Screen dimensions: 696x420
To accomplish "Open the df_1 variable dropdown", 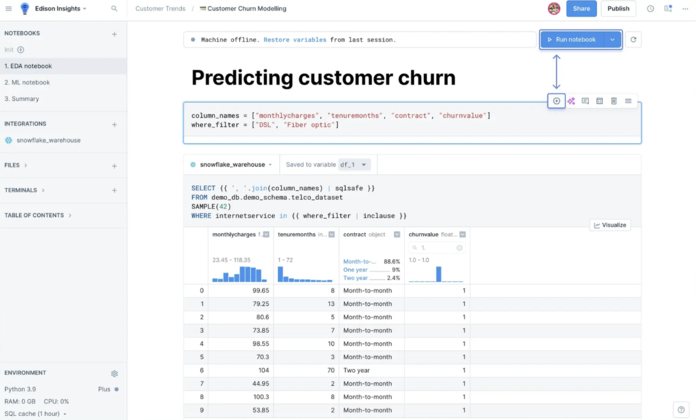I will (354, 164).
